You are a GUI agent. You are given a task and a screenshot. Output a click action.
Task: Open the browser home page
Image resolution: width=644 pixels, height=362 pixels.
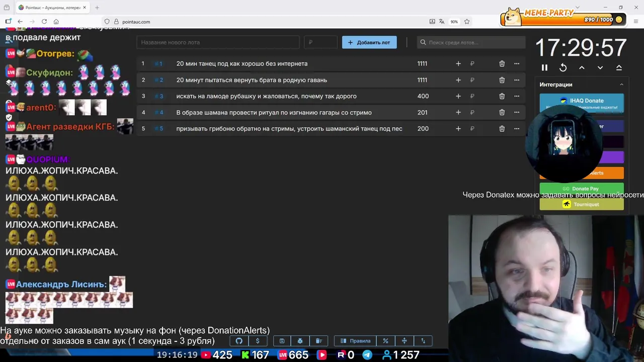(56, 22)
